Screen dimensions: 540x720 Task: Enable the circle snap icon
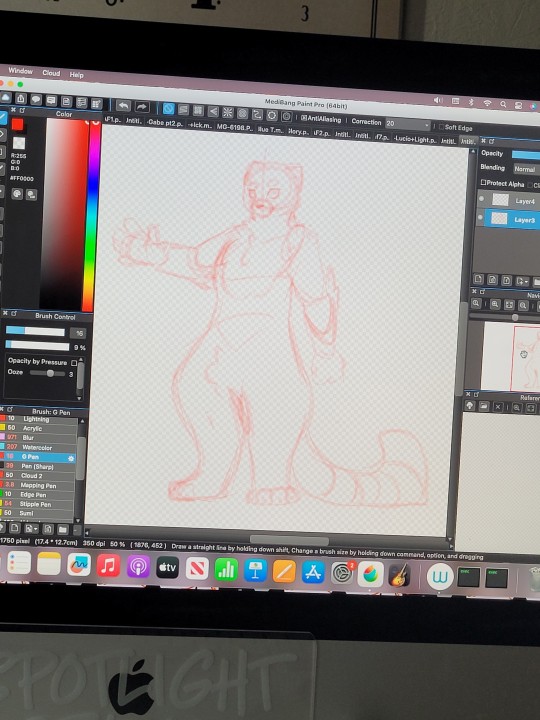242,113
